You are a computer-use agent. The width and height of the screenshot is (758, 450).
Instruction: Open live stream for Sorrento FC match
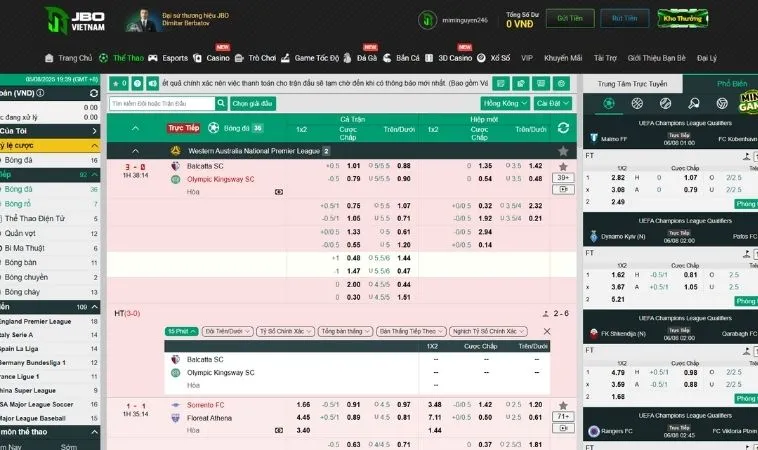coord(563,428)
